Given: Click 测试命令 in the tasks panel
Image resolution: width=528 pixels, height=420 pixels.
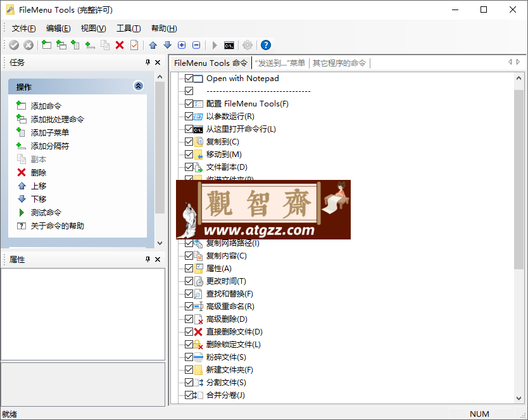Looking at the screenshot, I should coord(46,212).
